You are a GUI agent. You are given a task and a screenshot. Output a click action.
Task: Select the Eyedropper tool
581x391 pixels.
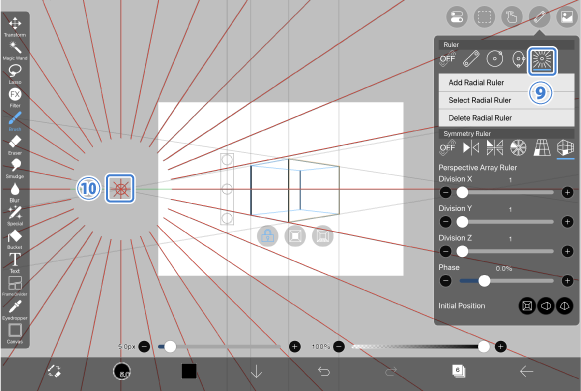pyautogui.click(x=15, y=310)
